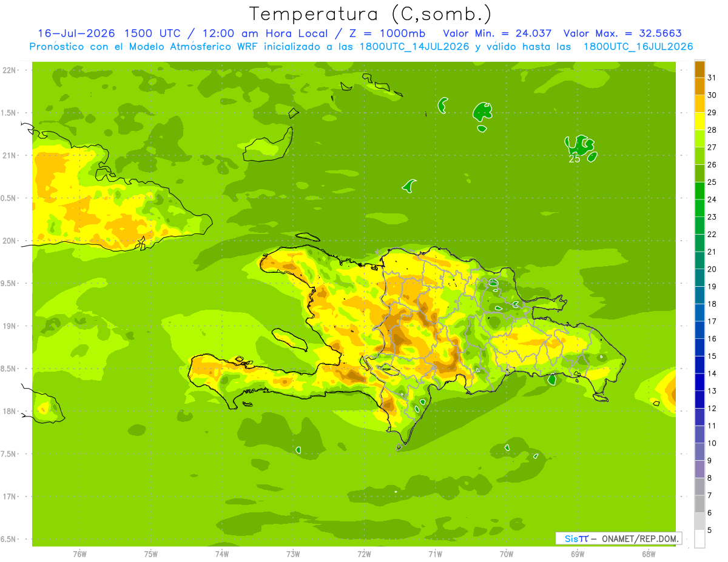The image size is (728, 562).
Task: Click the map title "Temperatura (C,somb.)"
Action: pyautogui.click(x=370, y=14)
